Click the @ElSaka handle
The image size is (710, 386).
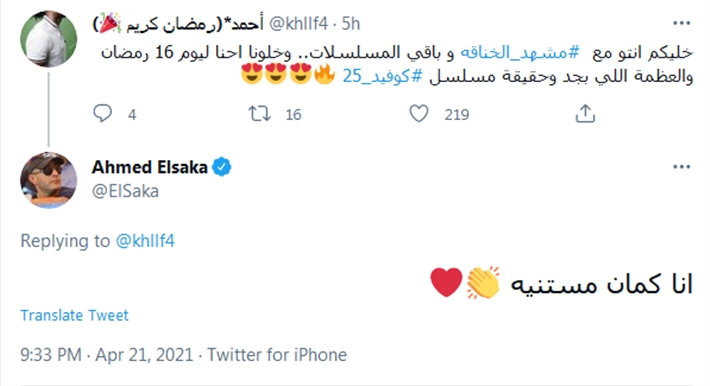click(125, 191)
